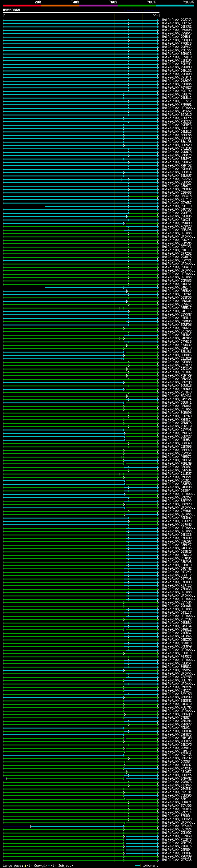This screenshot has width=197, height=868.
Task: Open hit UniRef100_Q8H162
Action: point(177,23)
